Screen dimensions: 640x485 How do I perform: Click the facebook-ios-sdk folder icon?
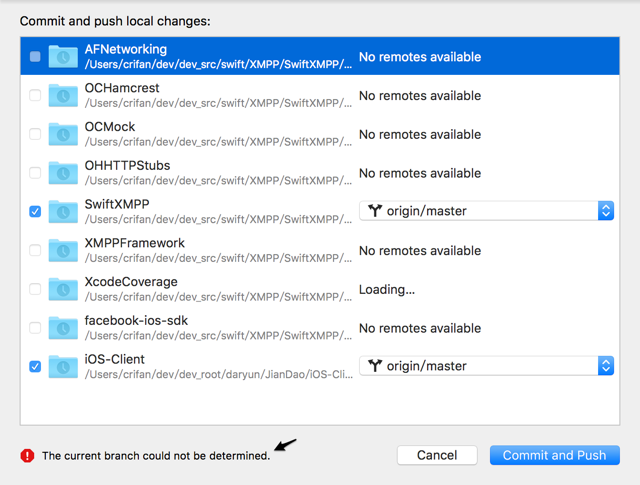point(63,327)
